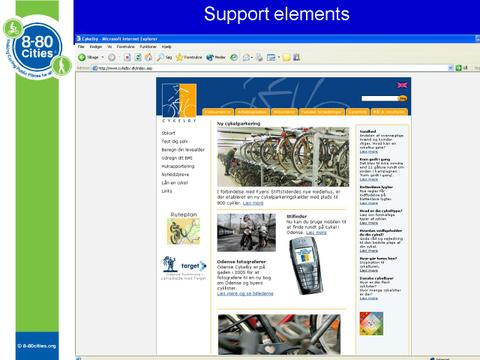Click orange search submit button on website
Image resolution: width=480 pixels, height=360 pixels.
click(x=403, y=98)
